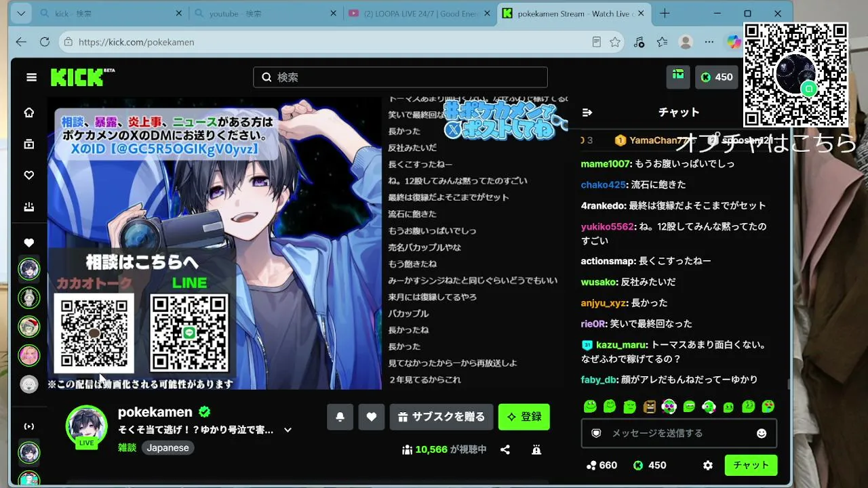Click the 660 channel points counter
Image resolution: width=868 pixels, height=488 pixels.
click(601, 466)
